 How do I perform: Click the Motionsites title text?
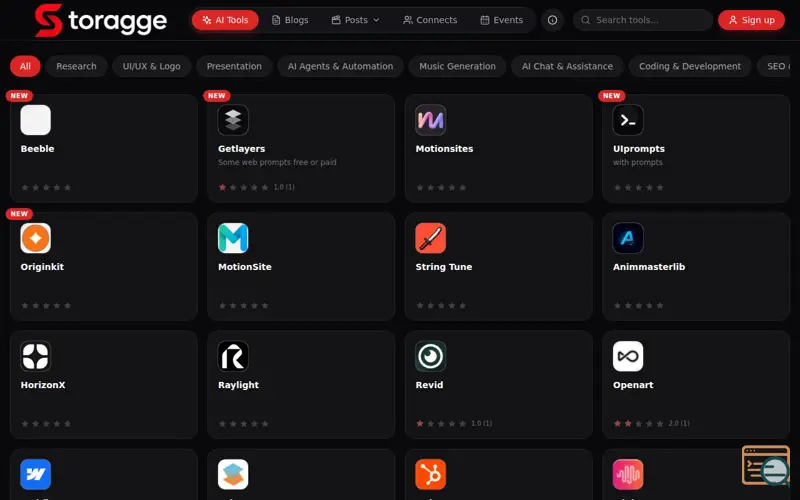(x=444, y=148)
